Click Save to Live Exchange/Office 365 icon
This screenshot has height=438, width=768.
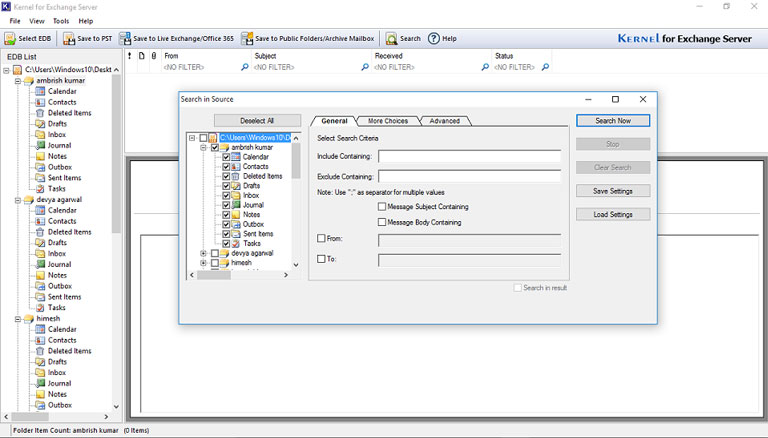125,39
